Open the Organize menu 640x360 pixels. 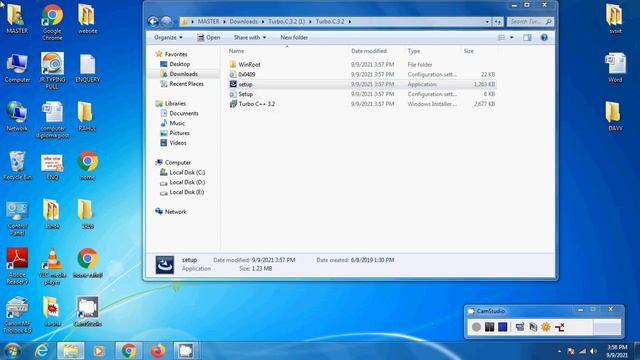[168, 38]
